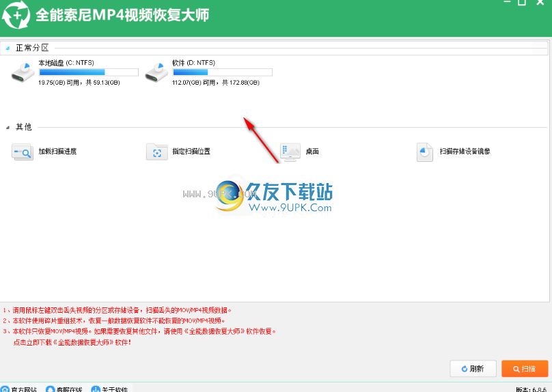Click the version number in status bar

[531, 389]
